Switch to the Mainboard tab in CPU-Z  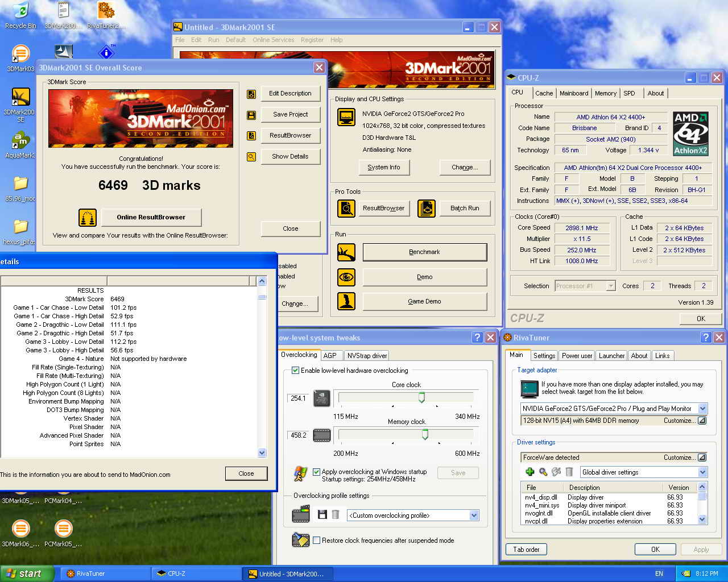tap(574, 93)
